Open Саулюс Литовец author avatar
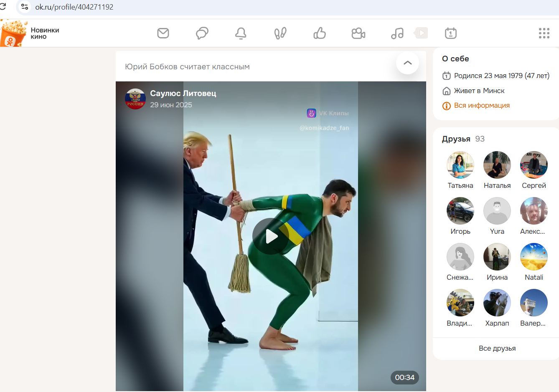559x392 pixels. [135, 99]
